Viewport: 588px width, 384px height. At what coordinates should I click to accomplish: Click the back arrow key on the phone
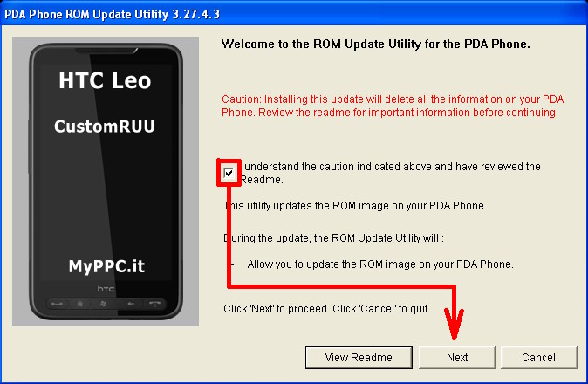tap(131, 304)
